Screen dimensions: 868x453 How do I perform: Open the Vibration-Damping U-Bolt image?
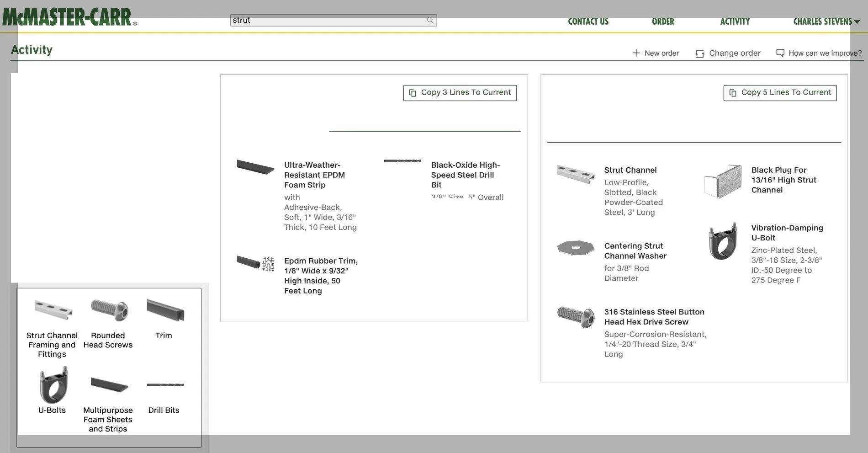pos(723,241)
